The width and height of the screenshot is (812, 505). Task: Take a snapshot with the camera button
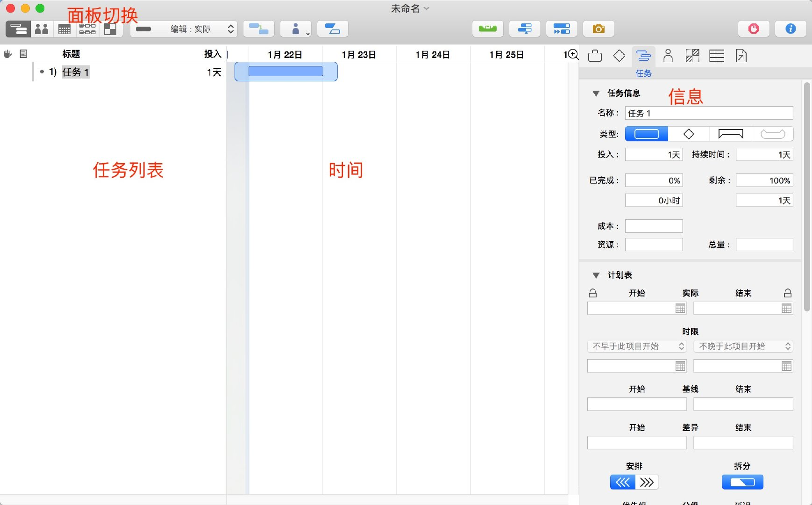point(598,29)
